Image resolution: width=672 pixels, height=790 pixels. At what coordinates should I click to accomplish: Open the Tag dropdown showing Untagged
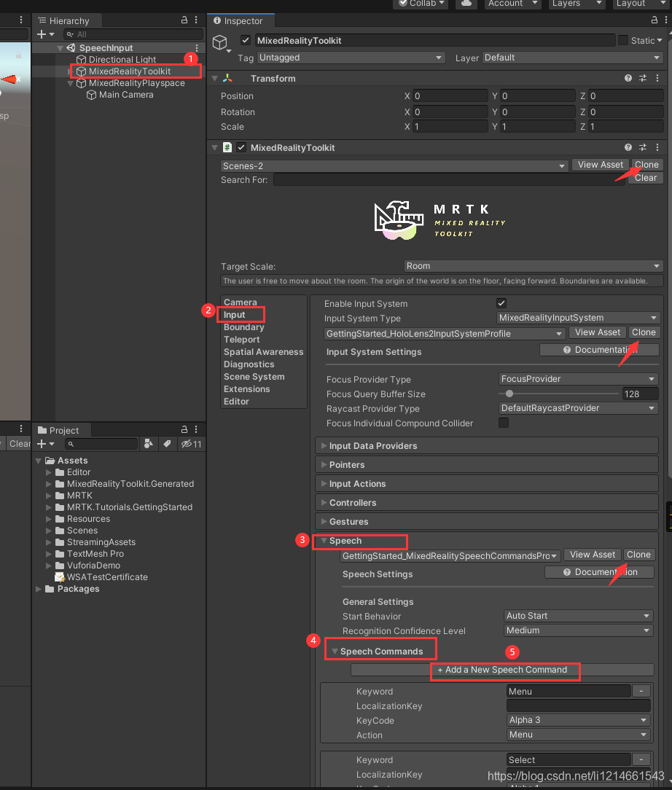click(x=351, y=58)
